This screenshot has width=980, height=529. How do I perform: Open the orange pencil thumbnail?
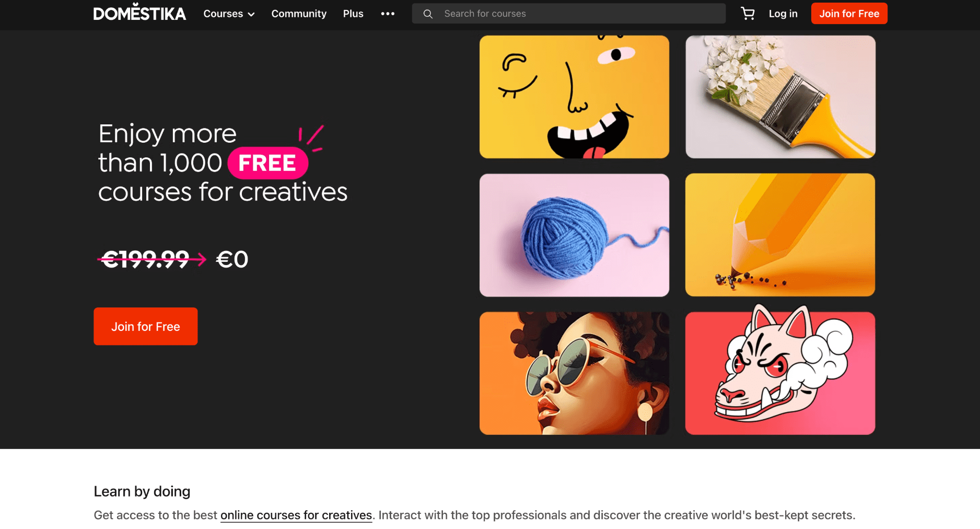[780, 235]
